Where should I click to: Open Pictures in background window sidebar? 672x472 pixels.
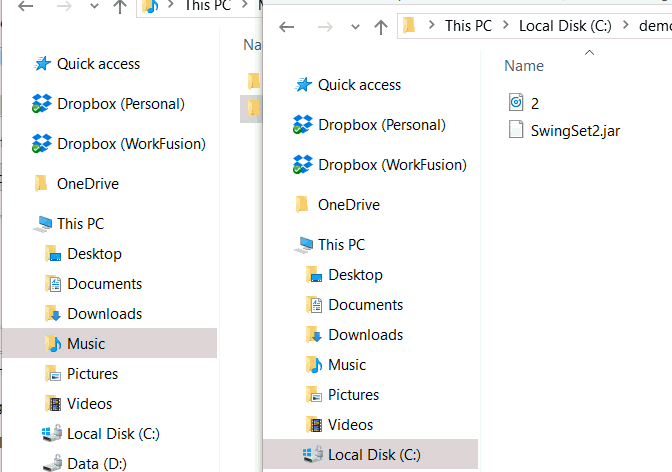pyautogui.click(x=92, y=373)
